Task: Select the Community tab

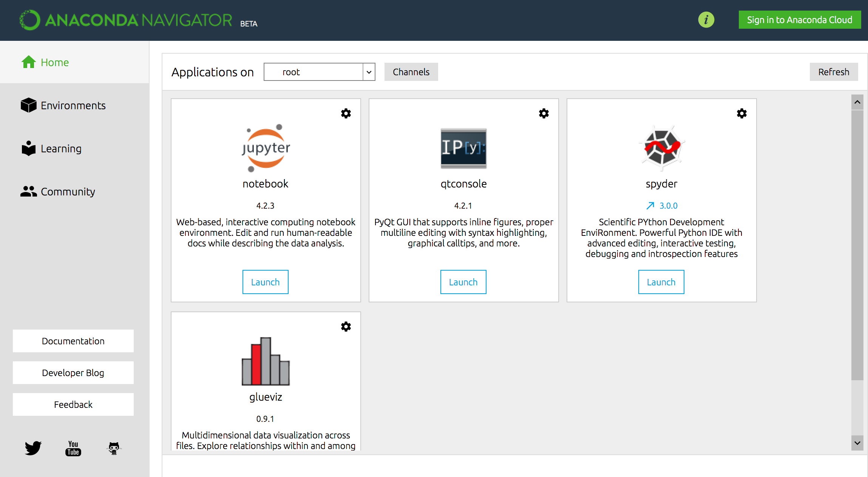Action: 68,192
